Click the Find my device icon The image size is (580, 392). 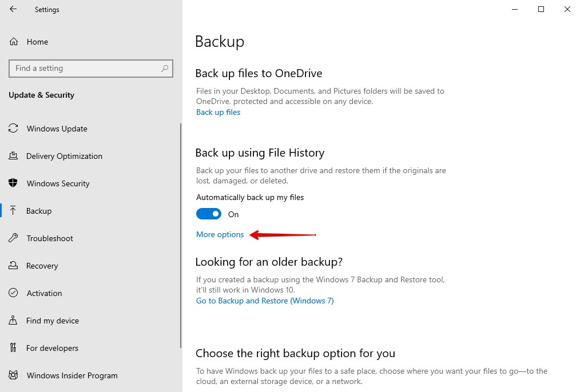[x=13, y=321]
